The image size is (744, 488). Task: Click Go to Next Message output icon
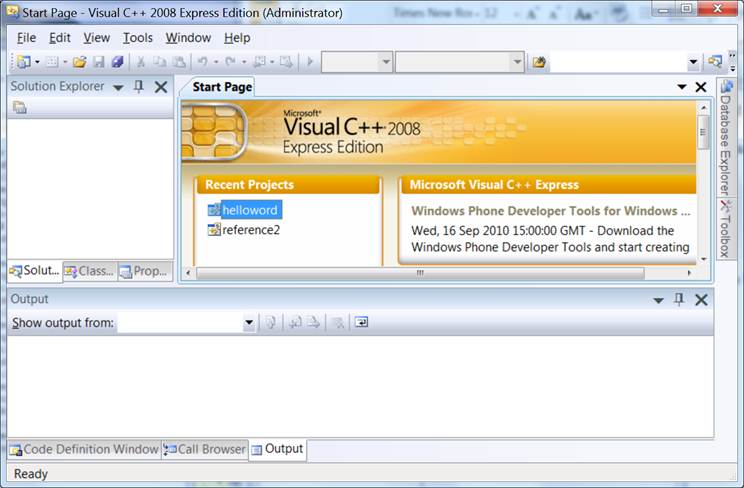click(x=313, y=323)
